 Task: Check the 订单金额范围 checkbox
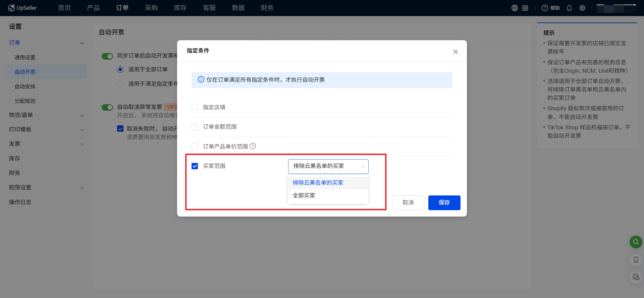[x=195, y=127]
